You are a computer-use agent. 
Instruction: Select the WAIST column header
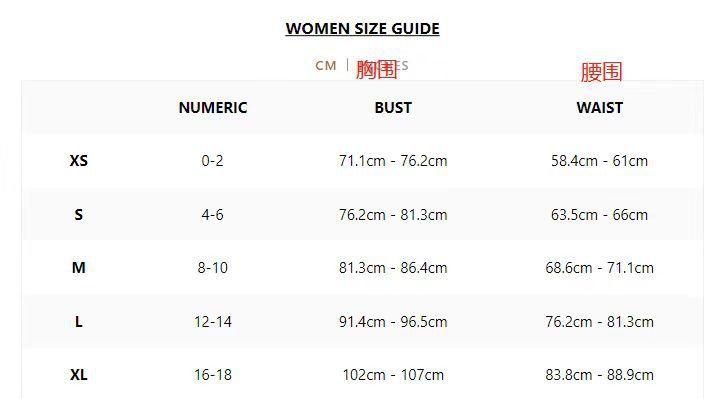click(600, 107)
